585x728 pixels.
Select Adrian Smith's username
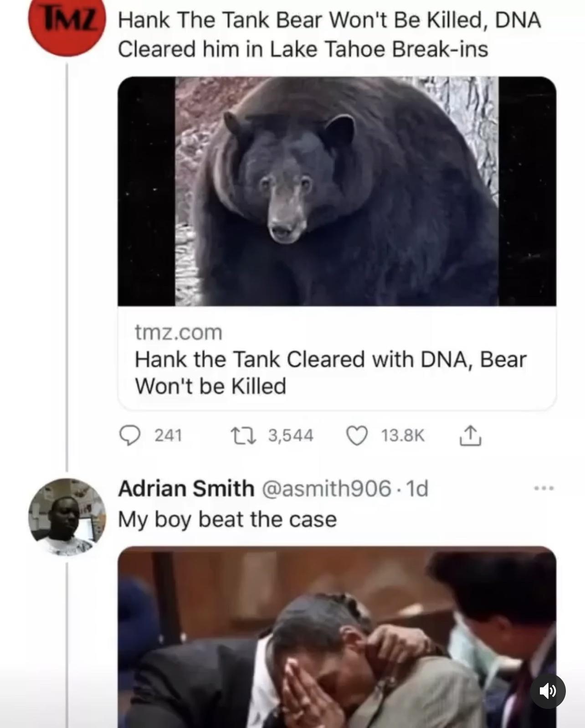point(187,488)
